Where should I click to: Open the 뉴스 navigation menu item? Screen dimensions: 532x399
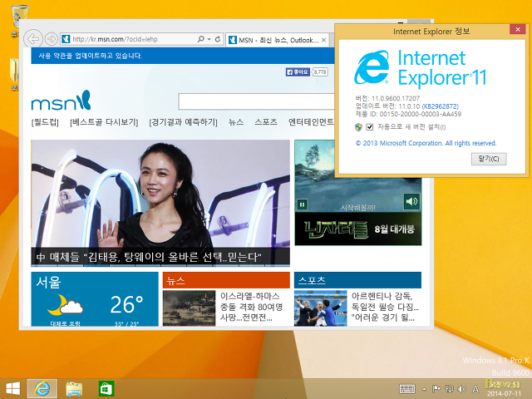point(236,122)
